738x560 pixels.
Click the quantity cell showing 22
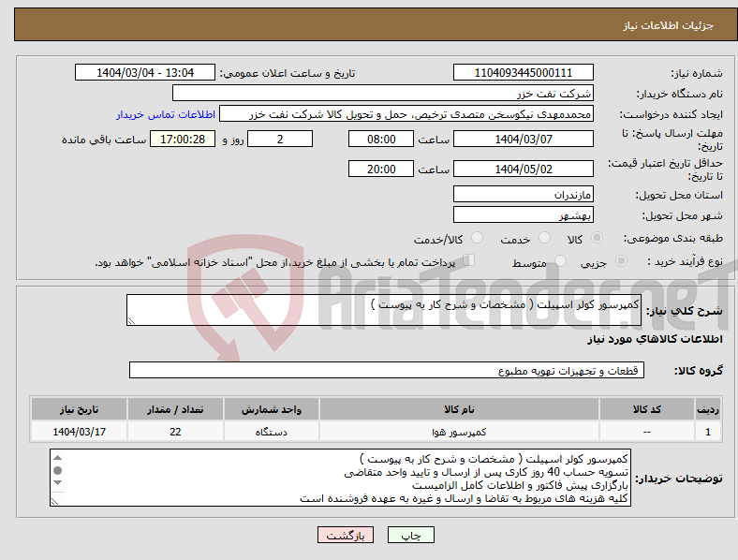coord(175,432)
